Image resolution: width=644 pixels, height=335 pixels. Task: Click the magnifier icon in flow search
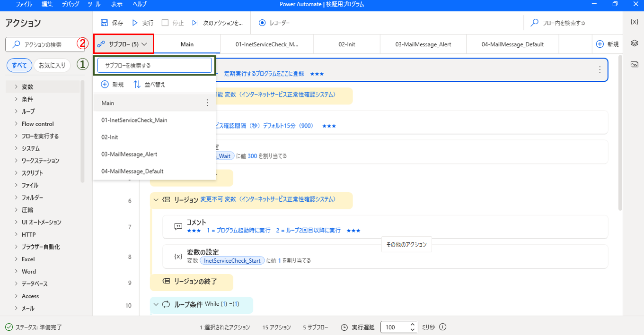(x=535, y=23)
